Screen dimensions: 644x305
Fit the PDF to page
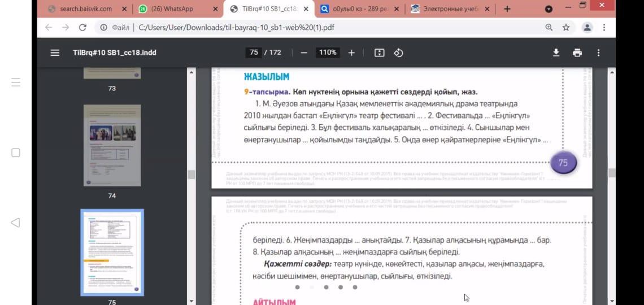pos(380,53)
